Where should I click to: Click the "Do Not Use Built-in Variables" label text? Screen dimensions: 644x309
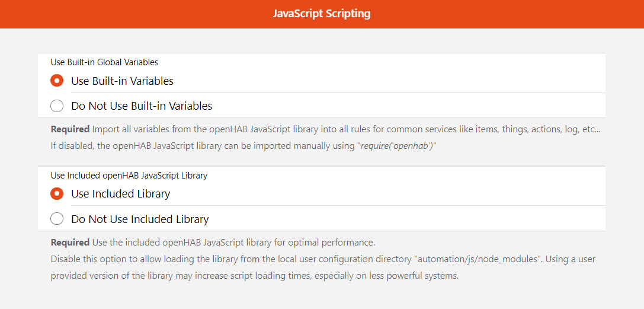[142, 106]
